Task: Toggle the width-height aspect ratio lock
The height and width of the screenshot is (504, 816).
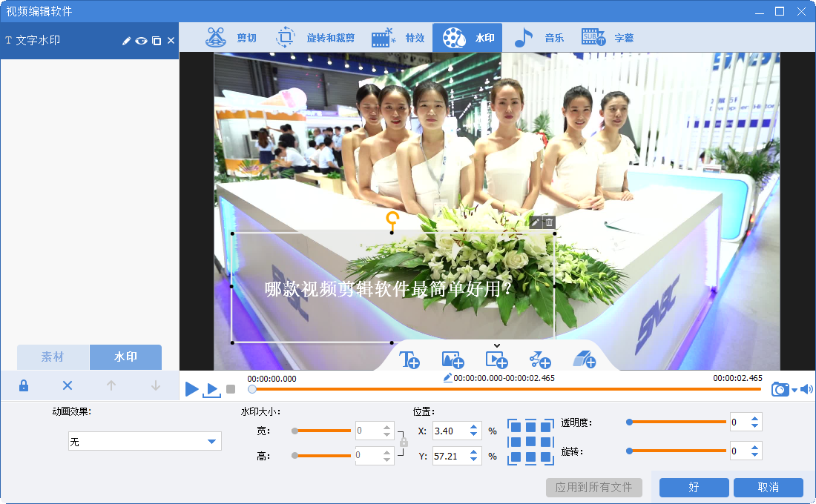Action: click(x=404, y=442)
